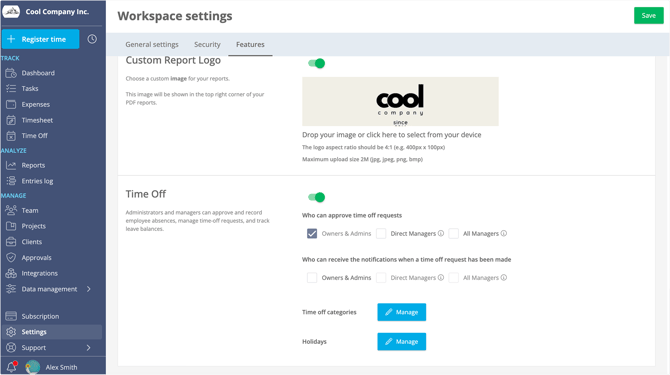Image resolution: width=670 pixels, height=375 pixels.
Task: Toggle the Time Off feature switch
Action: click(x=317, y=197)
